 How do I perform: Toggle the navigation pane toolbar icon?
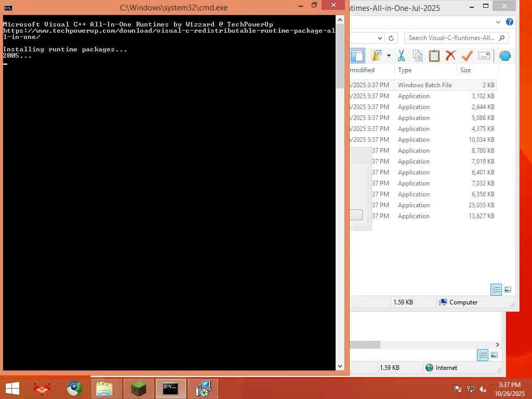[357, 56]
